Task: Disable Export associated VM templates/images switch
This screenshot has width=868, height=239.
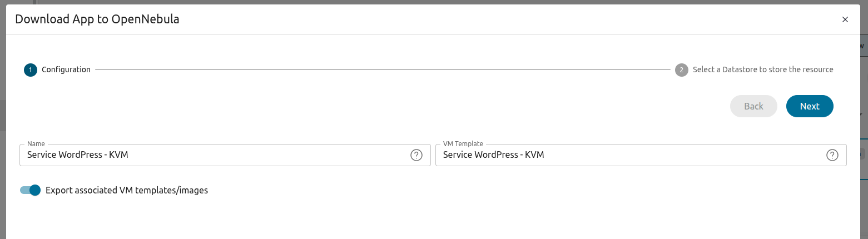Action: [x=31, y=190]
